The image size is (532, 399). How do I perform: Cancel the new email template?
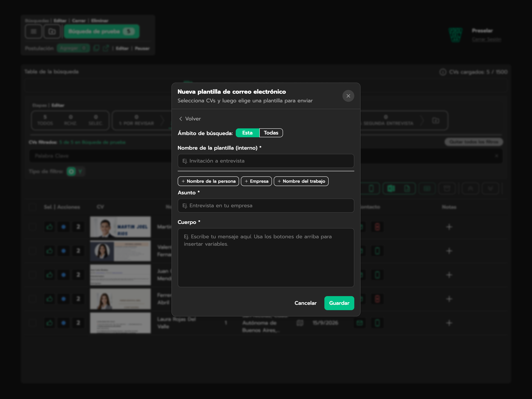(x=306, y=303)
